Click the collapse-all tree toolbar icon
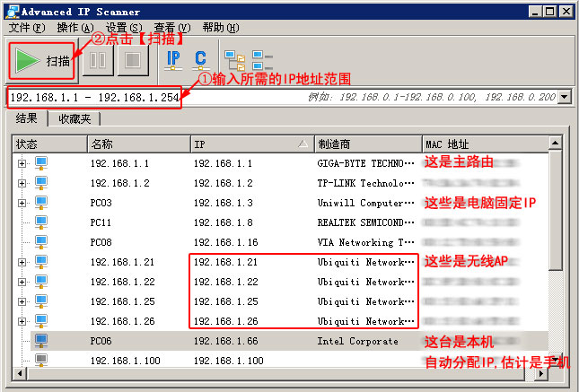The image size is (579, 392). point(262,60)
